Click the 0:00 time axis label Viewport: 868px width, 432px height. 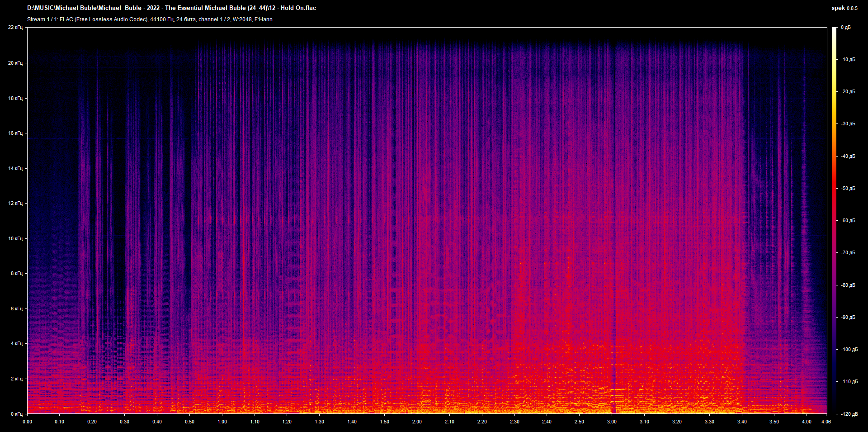pos(28,422)
